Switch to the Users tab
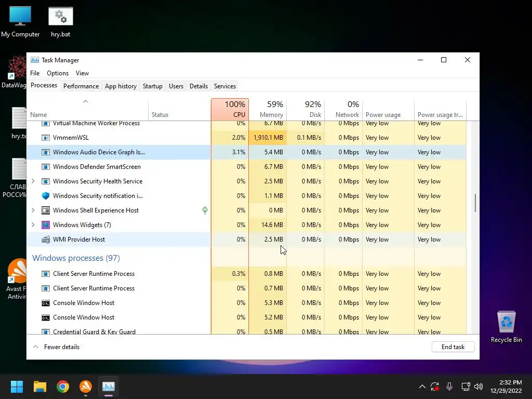Image resolution: width=532 pixels, height=399 pixels. pos(176,86)
